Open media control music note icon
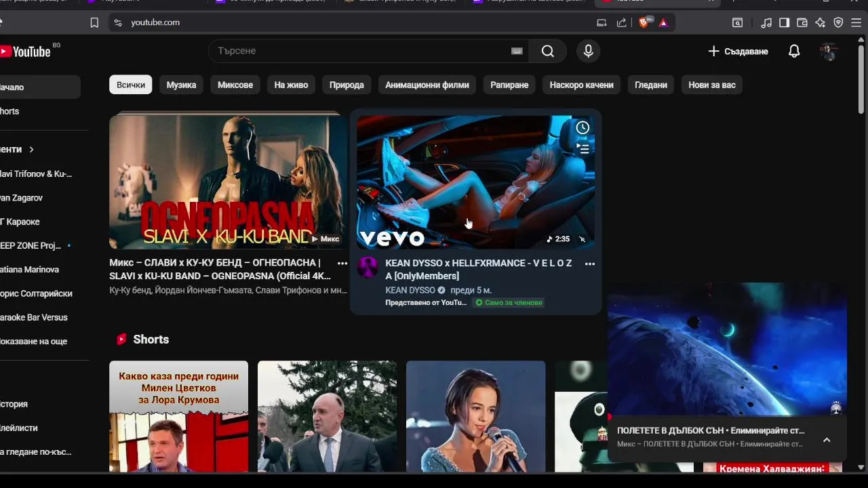The image size is (868, 488). 766,22
